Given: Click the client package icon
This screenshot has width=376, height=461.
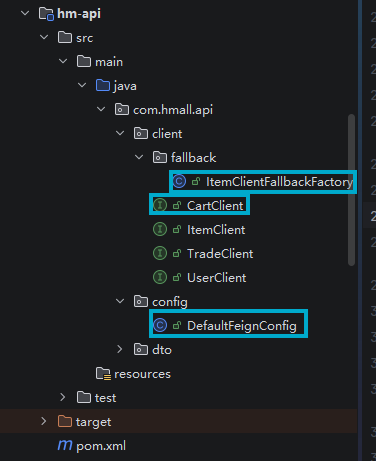Looking at the screenshot, I should point(141,133).
